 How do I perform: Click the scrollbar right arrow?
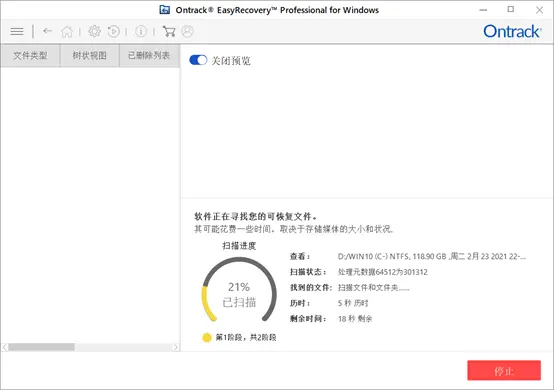176,347
